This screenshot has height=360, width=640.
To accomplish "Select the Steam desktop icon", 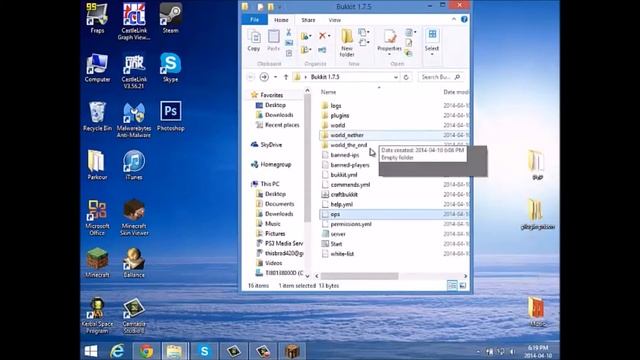I will [x=171, y=18].
